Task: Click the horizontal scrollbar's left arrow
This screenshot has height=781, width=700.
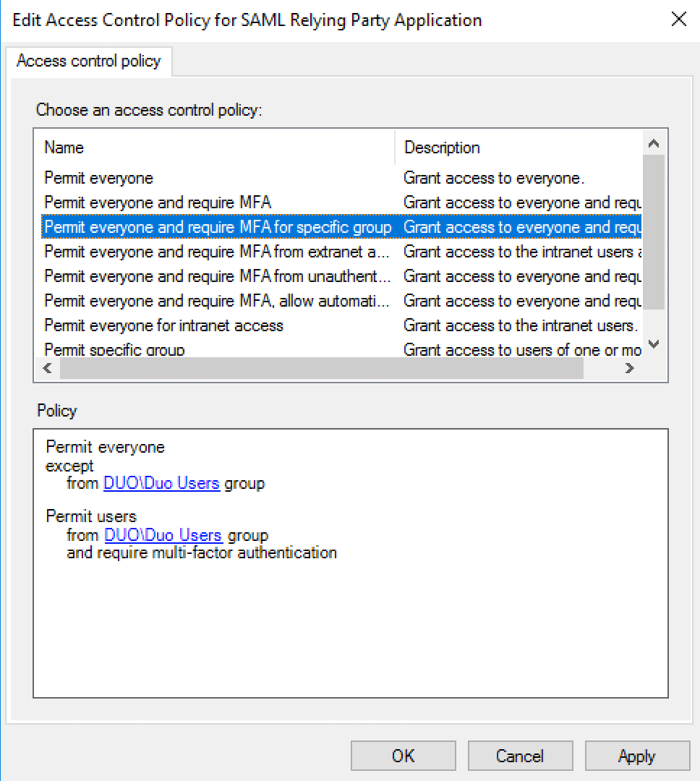Action: (47, 368)
